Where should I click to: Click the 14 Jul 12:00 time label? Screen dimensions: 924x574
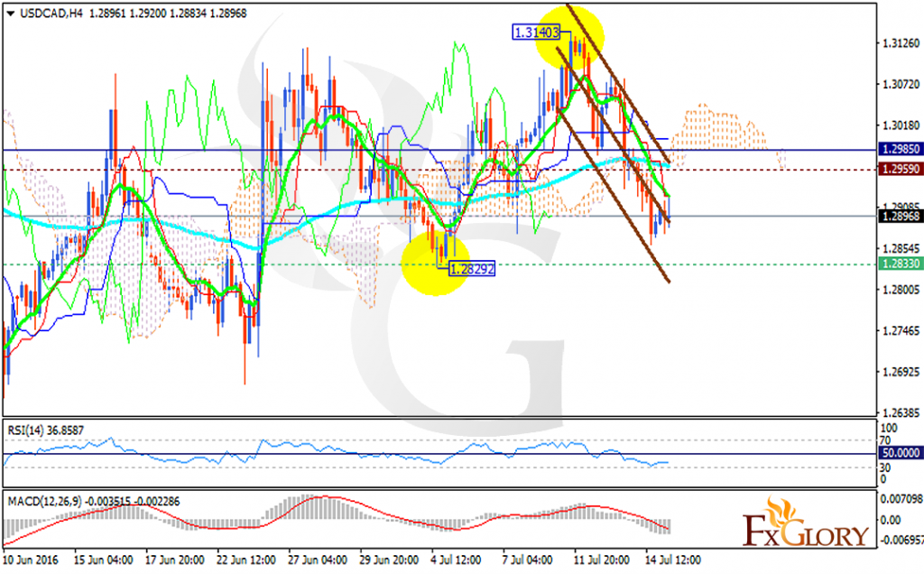pos(672,560)
